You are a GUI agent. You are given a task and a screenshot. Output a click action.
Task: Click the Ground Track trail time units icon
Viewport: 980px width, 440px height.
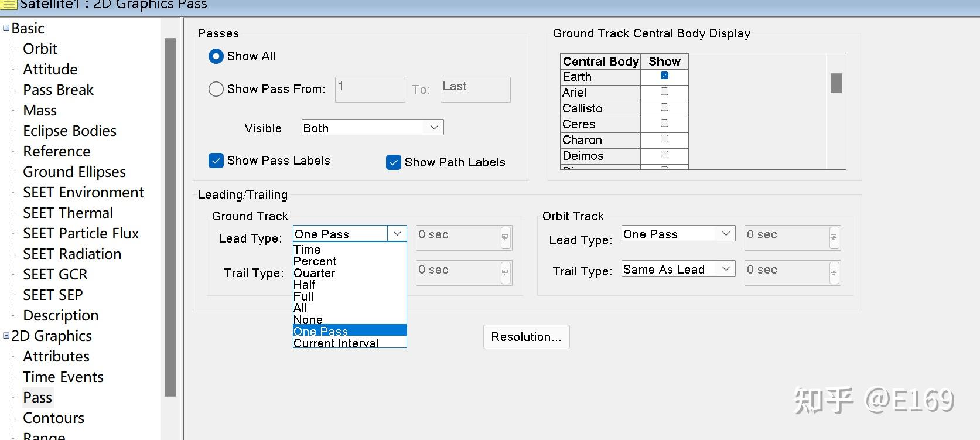click(x=505, y=272)
